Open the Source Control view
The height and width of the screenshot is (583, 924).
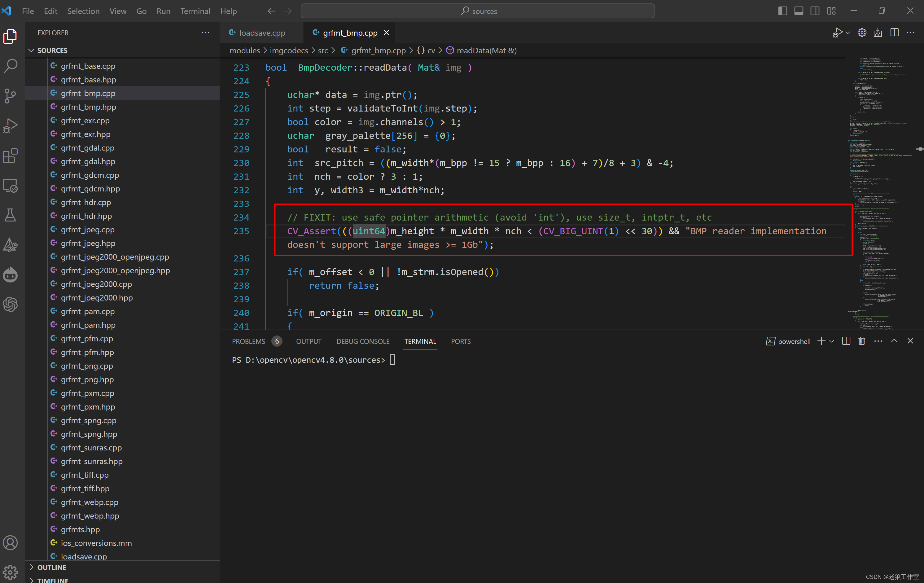10,96
